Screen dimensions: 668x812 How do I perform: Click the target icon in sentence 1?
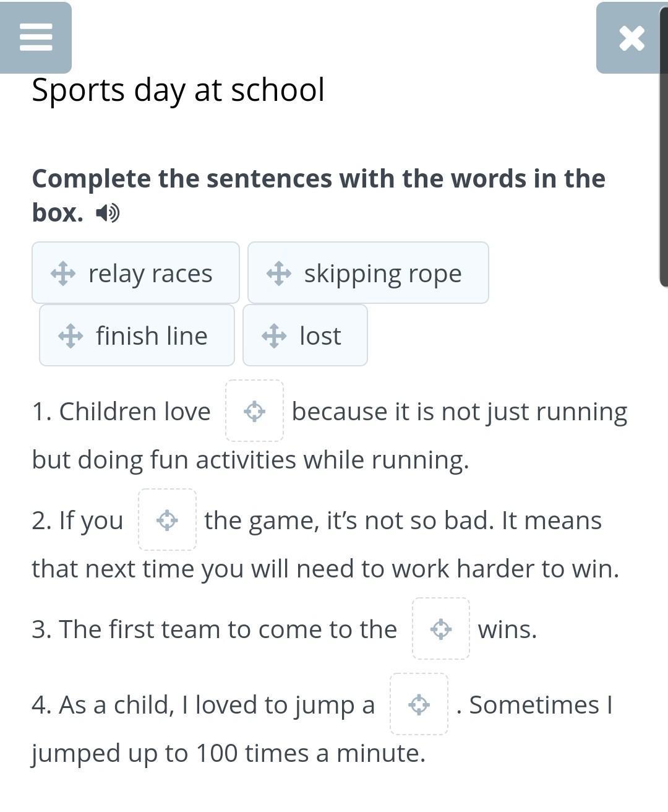coord(255,411)
